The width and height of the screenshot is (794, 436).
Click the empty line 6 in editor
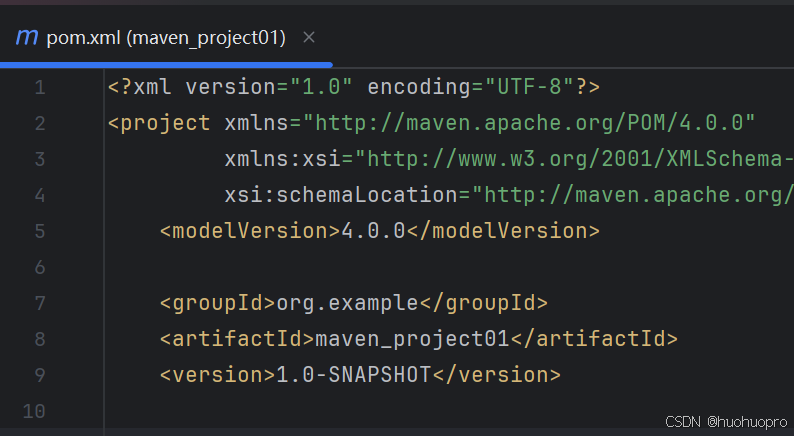coord(449,267)
